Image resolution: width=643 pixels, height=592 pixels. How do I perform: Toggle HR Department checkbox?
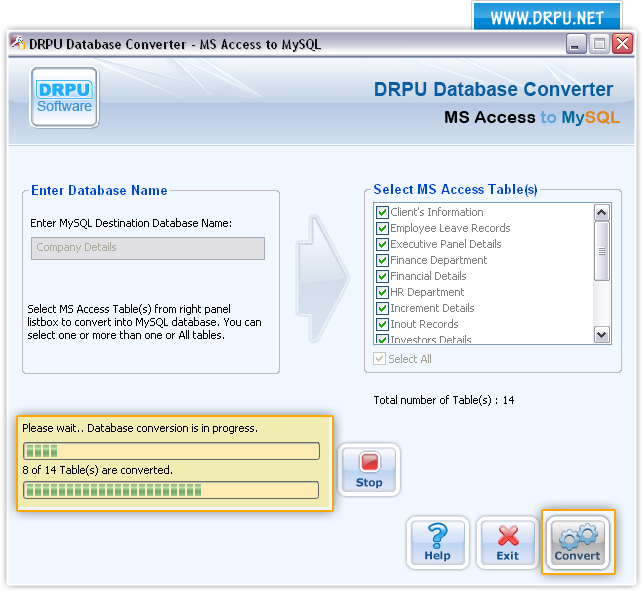pyautogui.click(x=382, y=292)
